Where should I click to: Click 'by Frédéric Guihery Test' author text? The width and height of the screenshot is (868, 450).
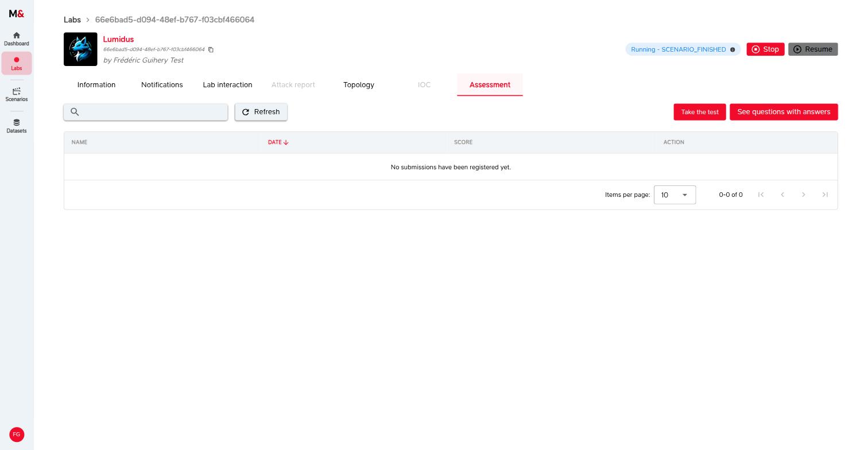[144, 60]
